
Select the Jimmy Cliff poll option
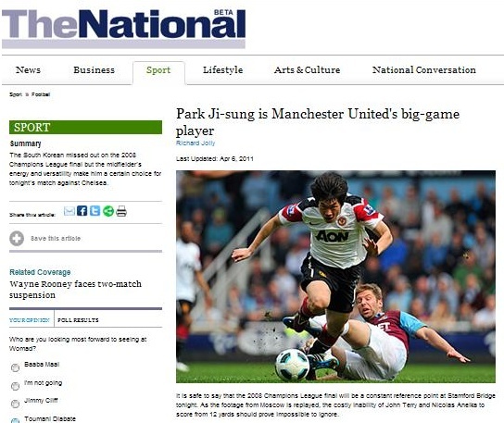click(15, 404)
